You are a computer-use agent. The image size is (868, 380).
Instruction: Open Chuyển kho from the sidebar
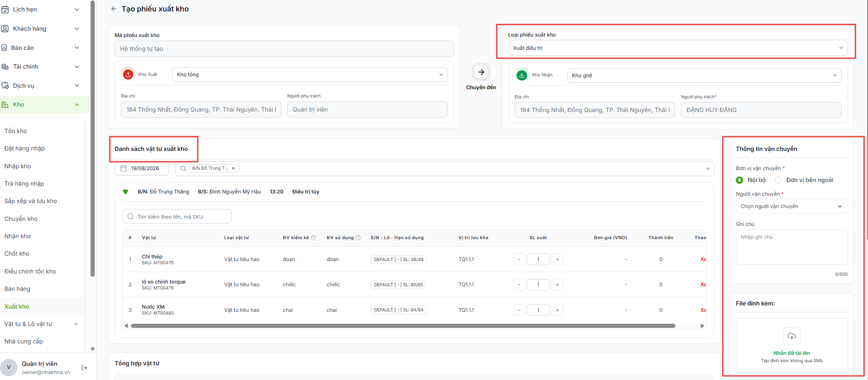click(x=21, y=219)
